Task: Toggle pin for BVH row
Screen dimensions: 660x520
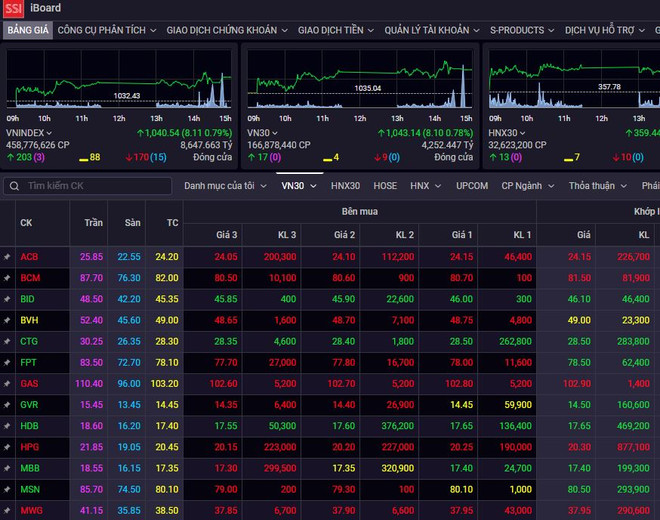Action: click(x=7, y=321)
